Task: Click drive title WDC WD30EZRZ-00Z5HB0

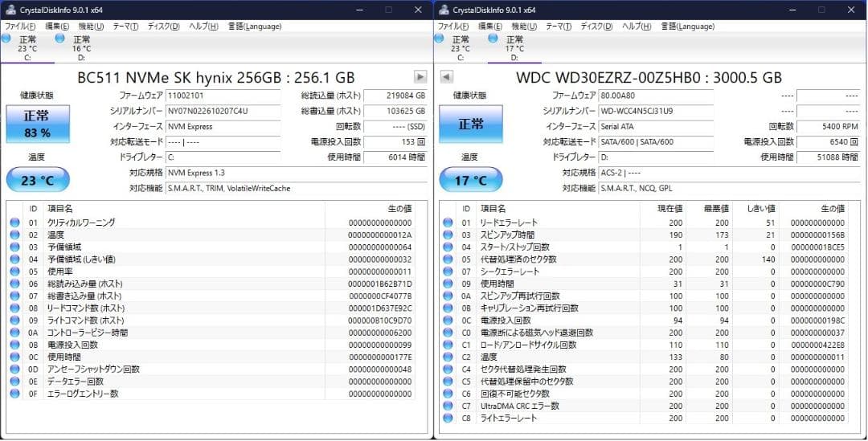Action: click(x=649, y=77)
